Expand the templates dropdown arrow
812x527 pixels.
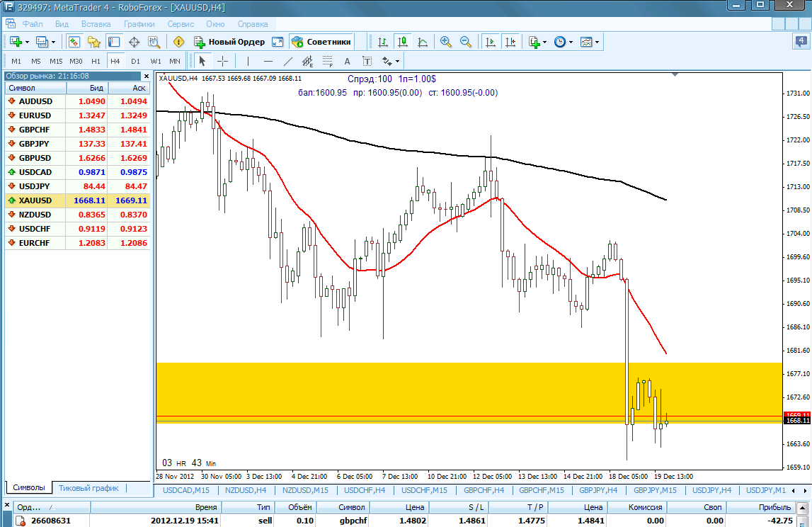pyautogui.click(x=597, y=42)
